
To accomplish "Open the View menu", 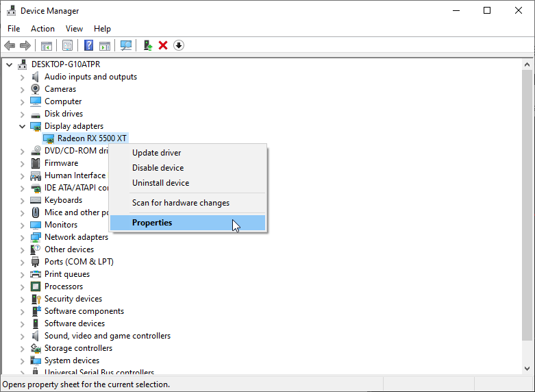I will click(74, 29).
